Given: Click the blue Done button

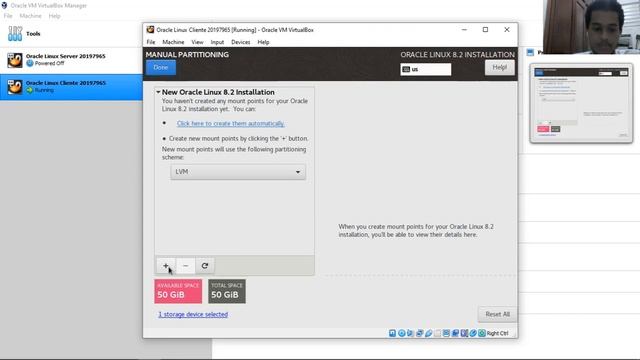Looking at the screenshot, I should 161,68.
